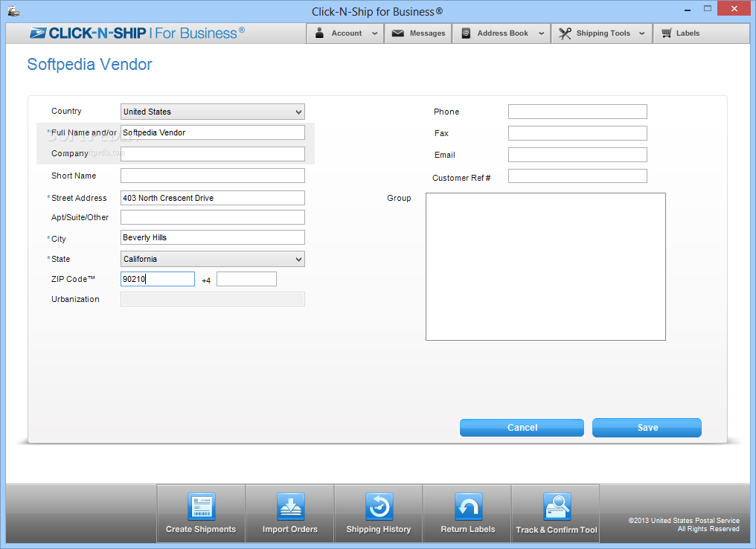
Task: Click the Apt/Suite/Other input field
Action: (x=213, y=217)
